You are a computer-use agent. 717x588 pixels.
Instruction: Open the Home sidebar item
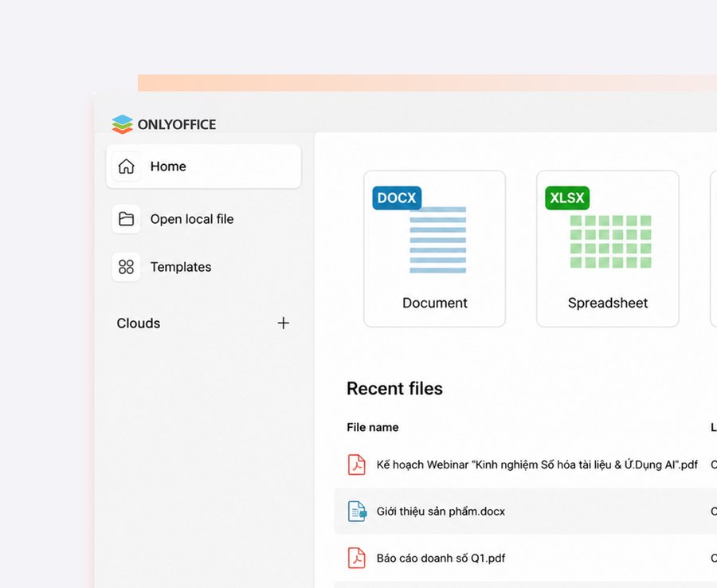pyautogui.click(x=203, y=167)
